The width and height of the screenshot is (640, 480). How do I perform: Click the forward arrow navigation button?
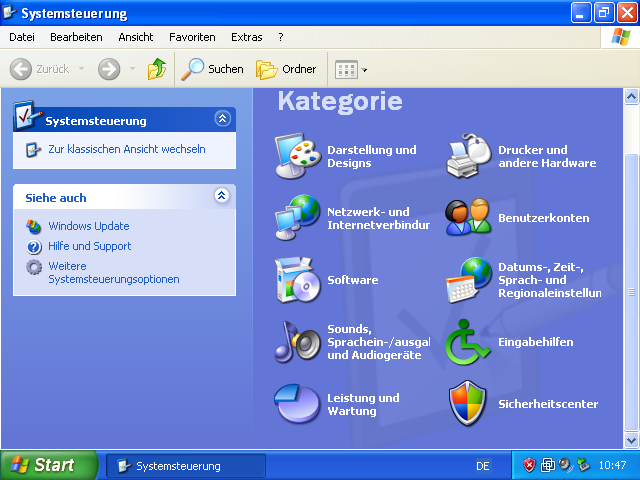point(109,69)
